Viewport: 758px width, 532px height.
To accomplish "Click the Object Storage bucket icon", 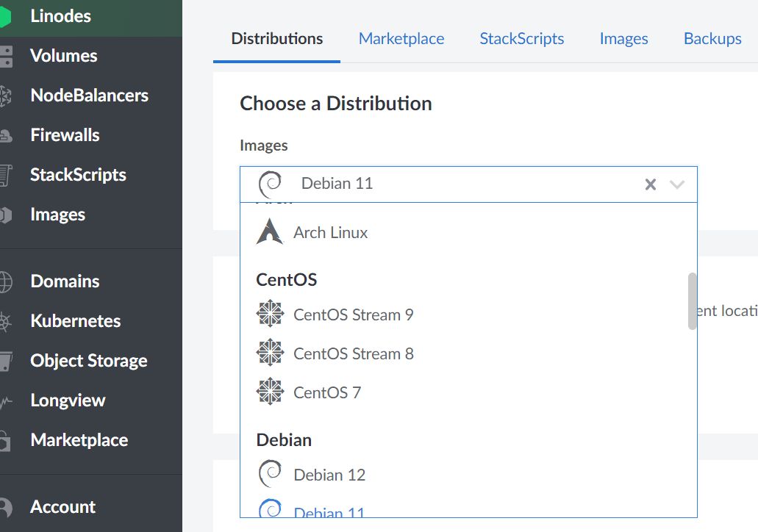I will point(6,361).
